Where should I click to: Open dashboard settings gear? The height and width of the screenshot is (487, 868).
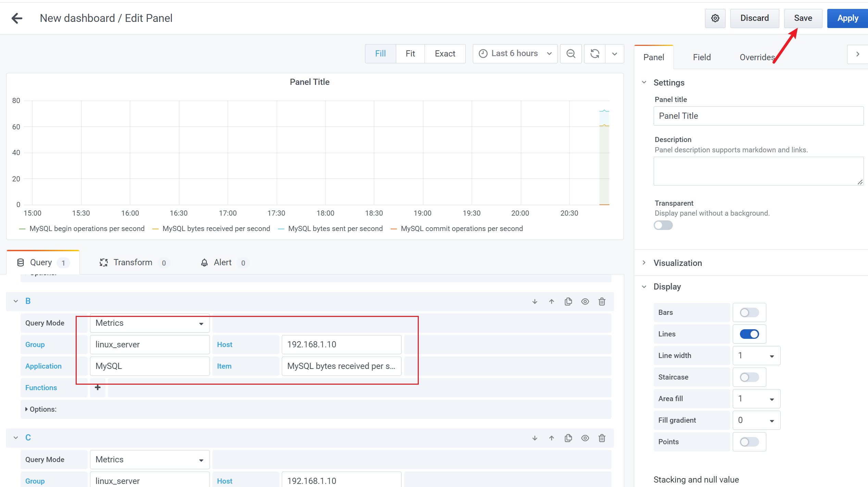tap(715, 18)
